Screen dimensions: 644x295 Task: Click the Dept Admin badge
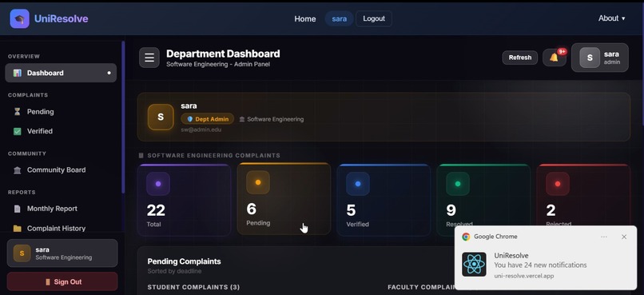pyautogui.click(x=208, y=119)
